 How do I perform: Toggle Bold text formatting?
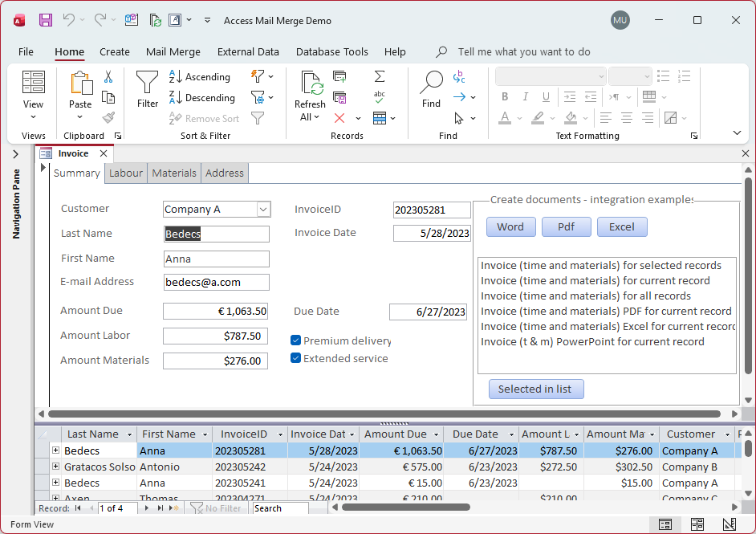click(x=505, y=96)
